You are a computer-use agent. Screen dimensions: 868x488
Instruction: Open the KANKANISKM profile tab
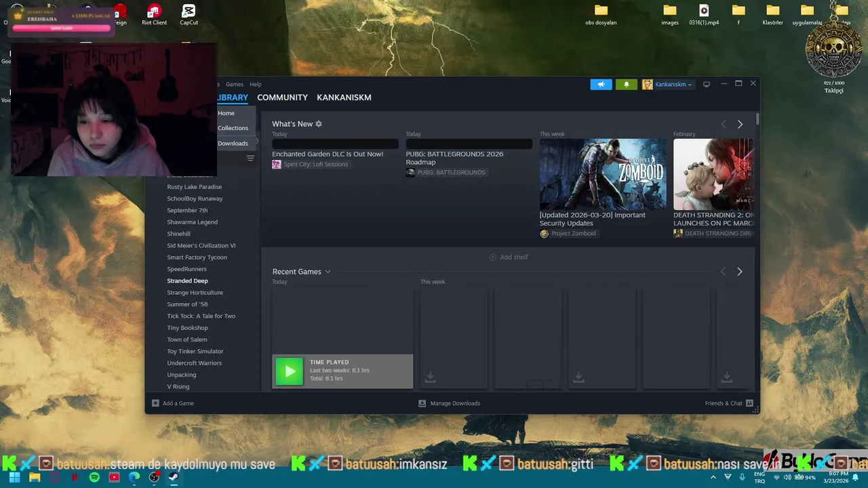(344, 98)
